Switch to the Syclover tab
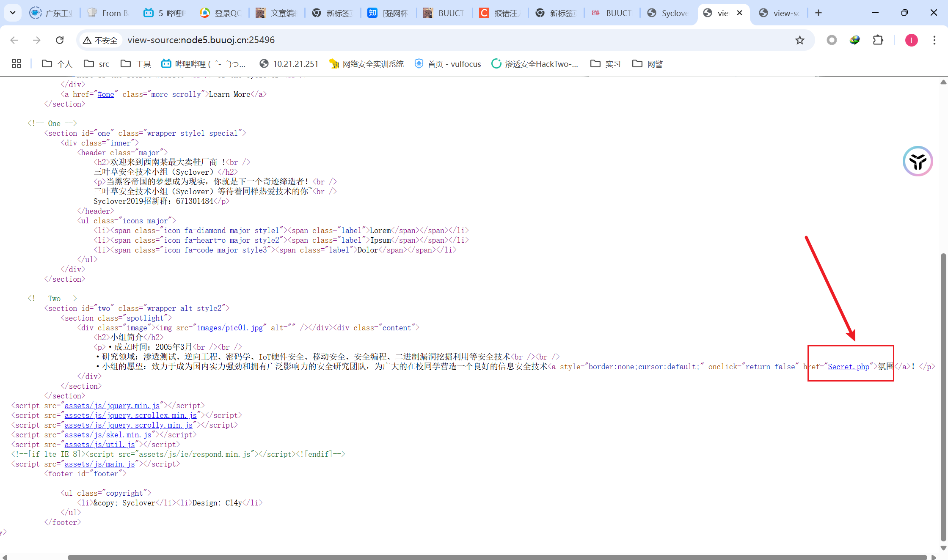This screenshot has width=948, height=560. [x=667, y=13]
